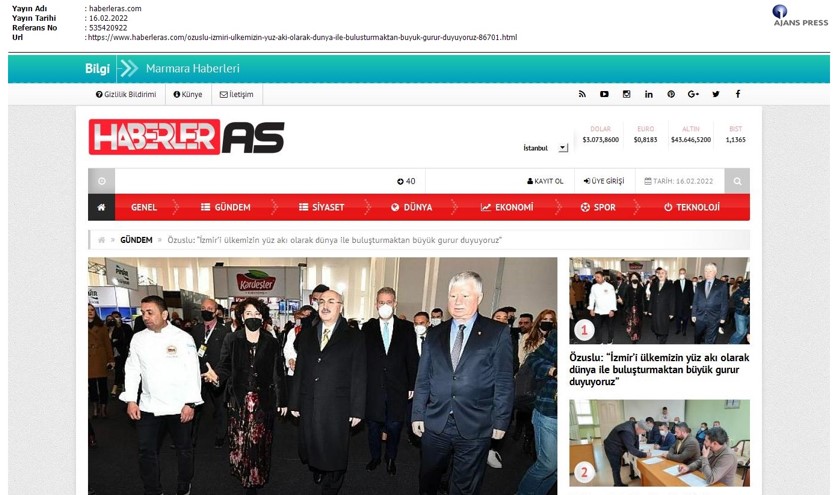The width and height of the screenshot is (833, 495).
Task: Open the GÜNDEM menu
Action: point(225,207)
